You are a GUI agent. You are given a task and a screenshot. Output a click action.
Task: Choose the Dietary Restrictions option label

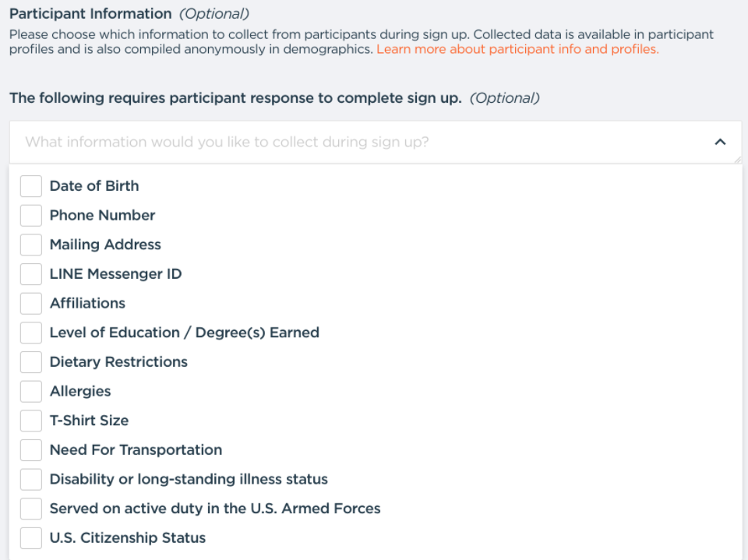[x=118, y=362]
